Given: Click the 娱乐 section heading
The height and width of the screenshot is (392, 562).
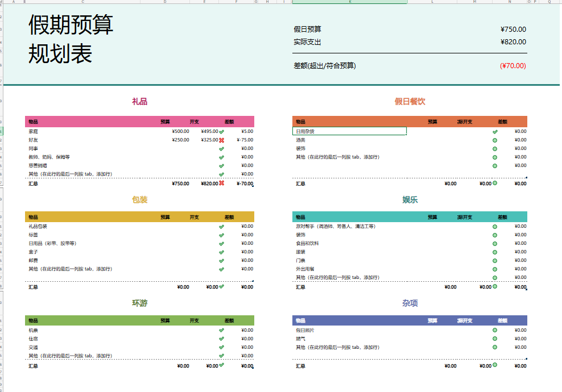Looking at the screenshot, I should [410, 200].
